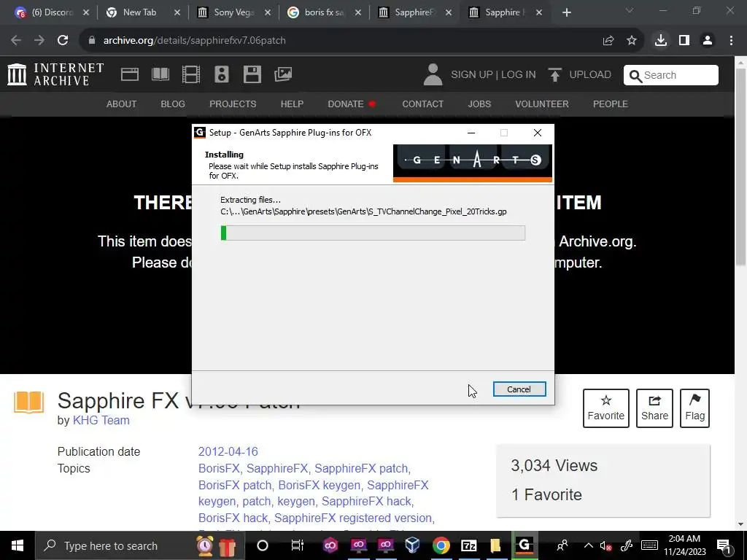Share this archive item
This screenshot has width=747, height=560.
[654, 408]
